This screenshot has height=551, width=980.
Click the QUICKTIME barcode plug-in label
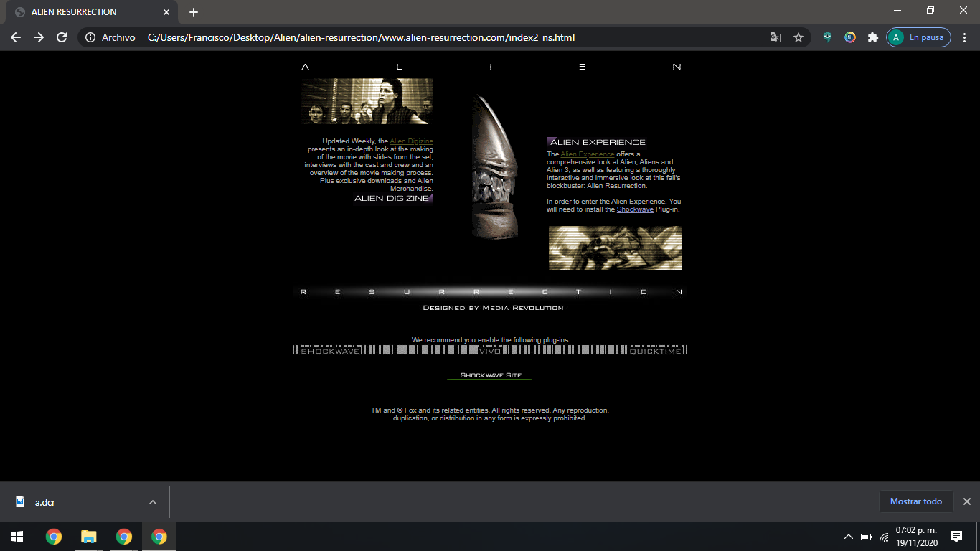point(656,350)
